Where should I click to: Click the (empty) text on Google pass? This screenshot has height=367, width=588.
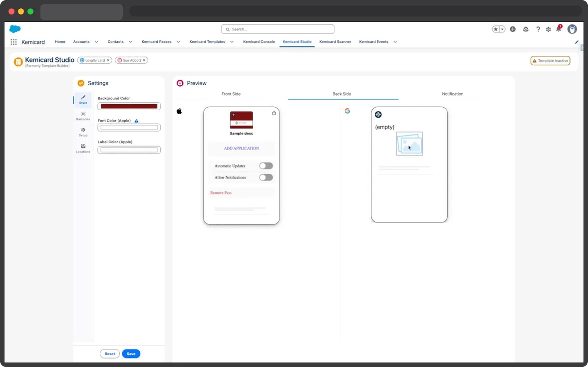(385, 127)
